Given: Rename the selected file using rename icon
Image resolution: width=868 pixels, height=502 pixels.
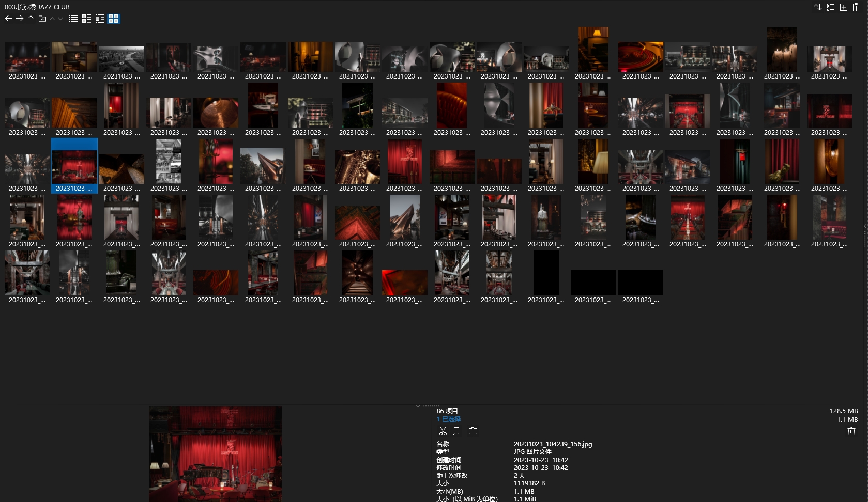Looking at the screenshot, I should [473, 431].
